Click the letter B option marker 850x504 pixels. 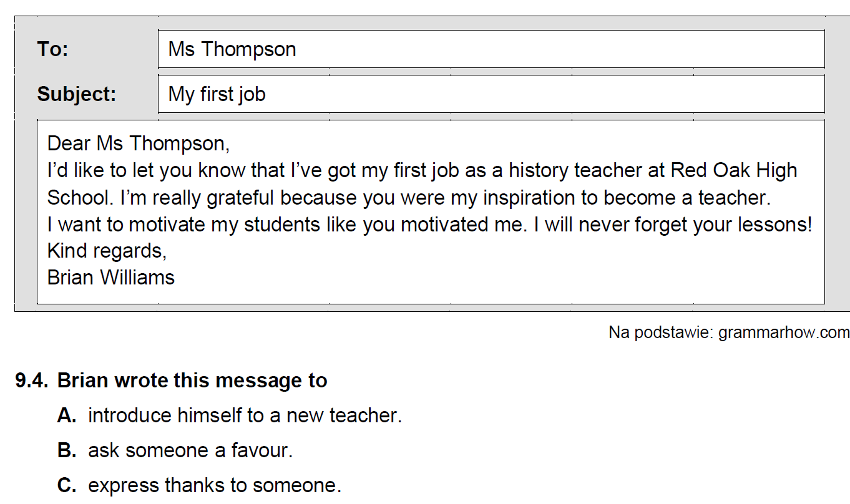pyautogui.click(x=67, y=450)
